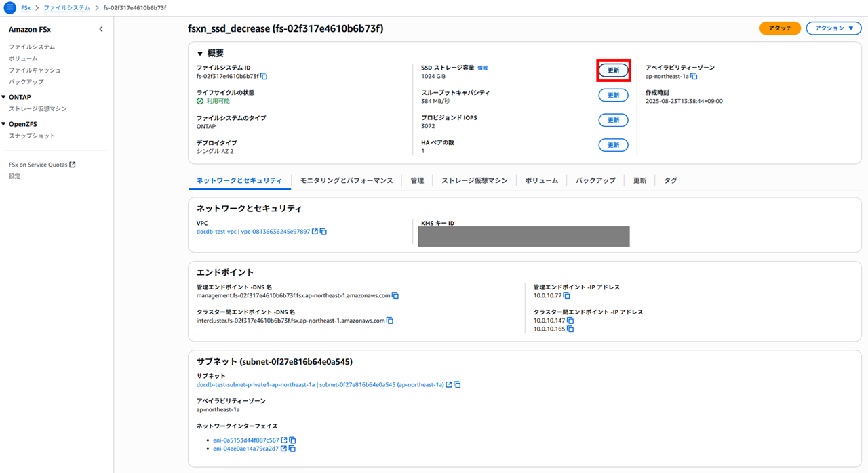Image resolution: width=868 pixels, height=473 pixels.
Task: Copy the intercluster endpoint DNS name
Action: coord(390,321)
